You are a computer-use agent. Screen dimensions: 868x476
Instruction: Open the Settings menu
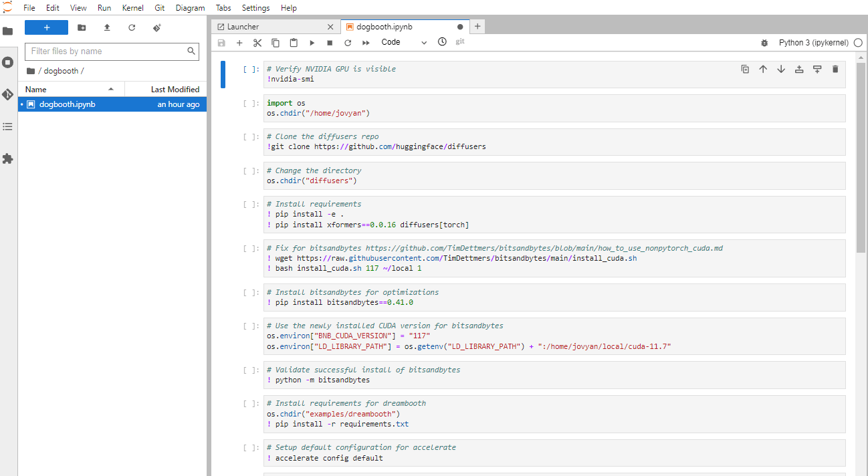[x=256, y=8]
